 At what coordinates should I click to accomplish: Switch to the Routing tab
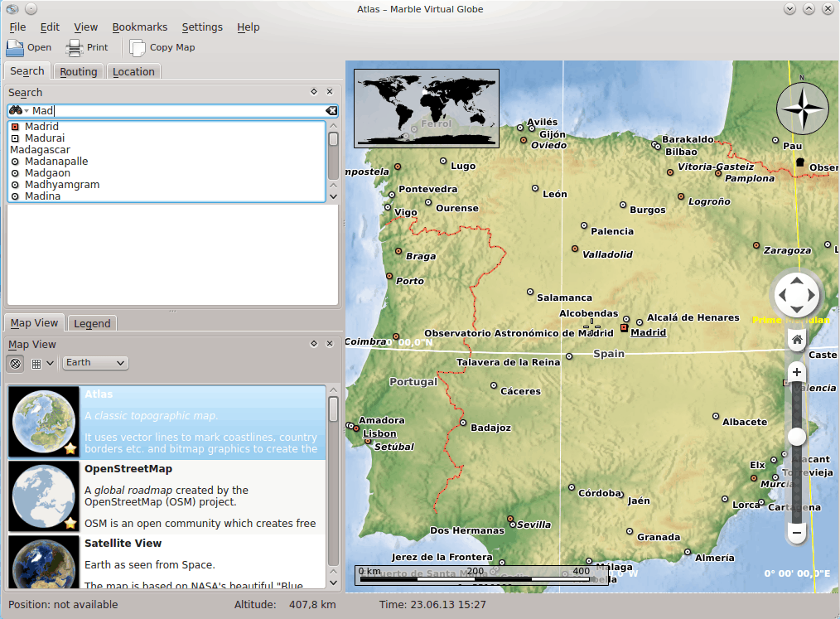(x=78, y=72)
